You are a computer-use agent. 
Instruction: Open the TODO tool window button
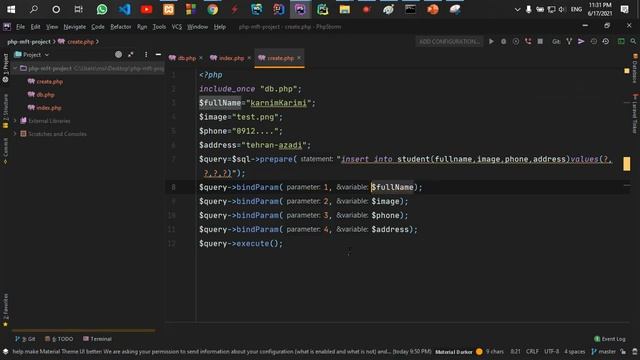(59, 339)
